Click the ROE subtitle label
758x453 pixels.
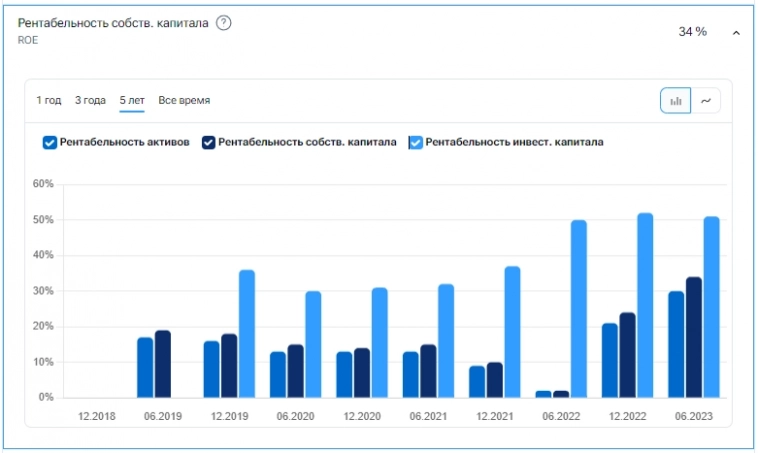tap(28, 40)
